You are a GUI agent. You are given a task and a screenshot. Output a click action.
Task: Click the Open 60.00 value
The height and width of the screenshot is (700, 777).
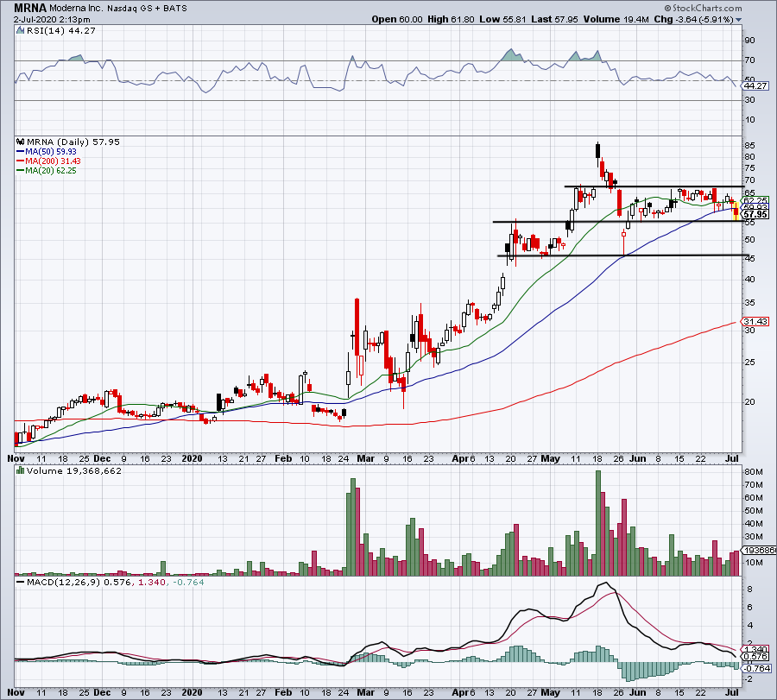click(x=397, y=19)
